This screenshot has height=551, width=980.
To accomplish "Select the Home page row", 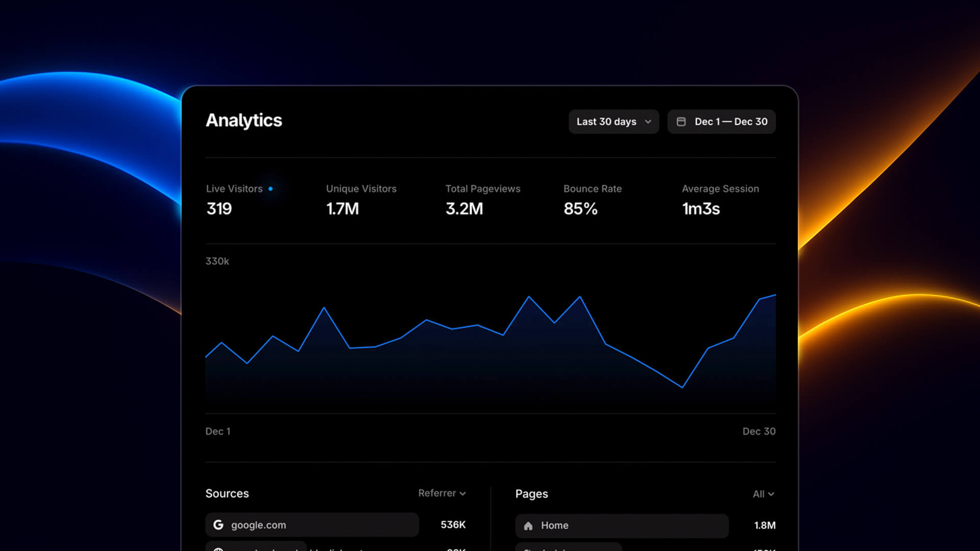I will tap(622, 525).
